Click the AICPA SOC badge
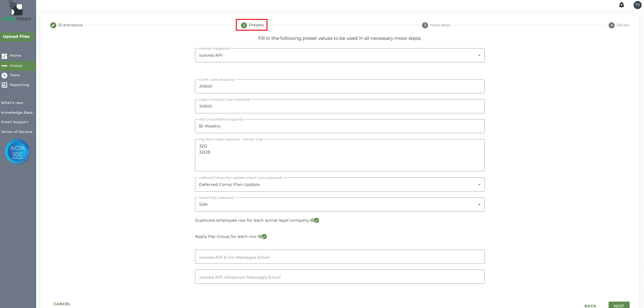 point(17,151)
